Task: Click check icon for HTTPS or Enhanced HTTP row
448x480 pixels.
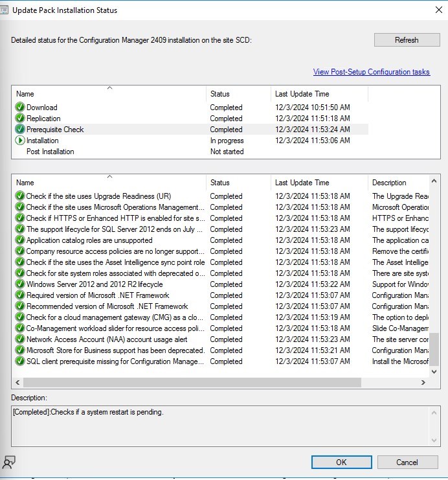Action: [20, 218]
